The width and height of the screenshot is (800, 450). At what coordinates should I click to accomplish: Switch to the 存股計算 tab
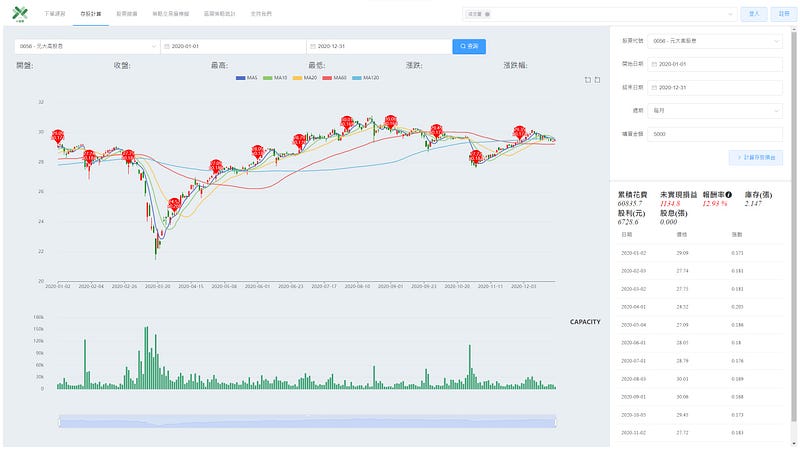[x=90, y=14]
